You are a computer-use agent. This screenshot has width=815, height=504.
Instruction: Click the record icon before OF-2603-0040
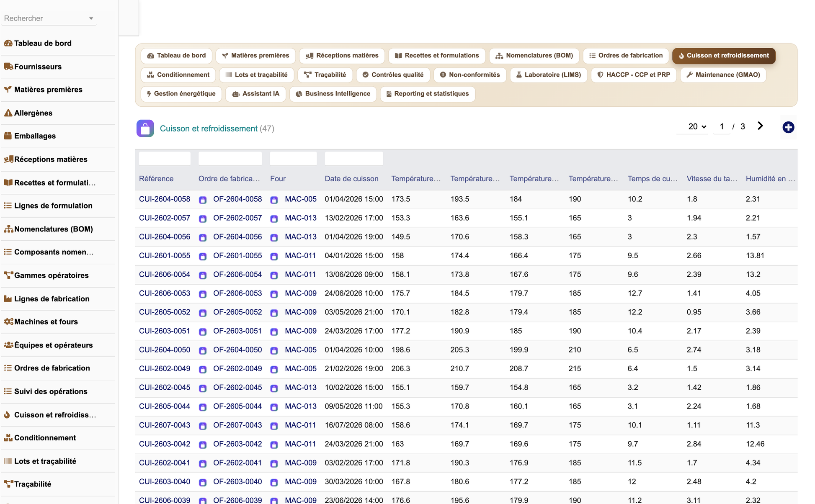[203, 482]
